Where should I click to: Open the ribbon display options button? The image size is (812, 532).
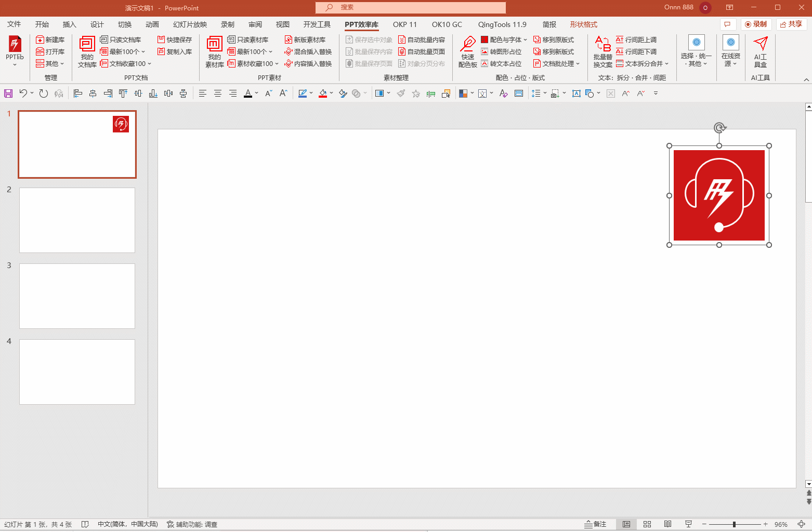coord(729,7)
